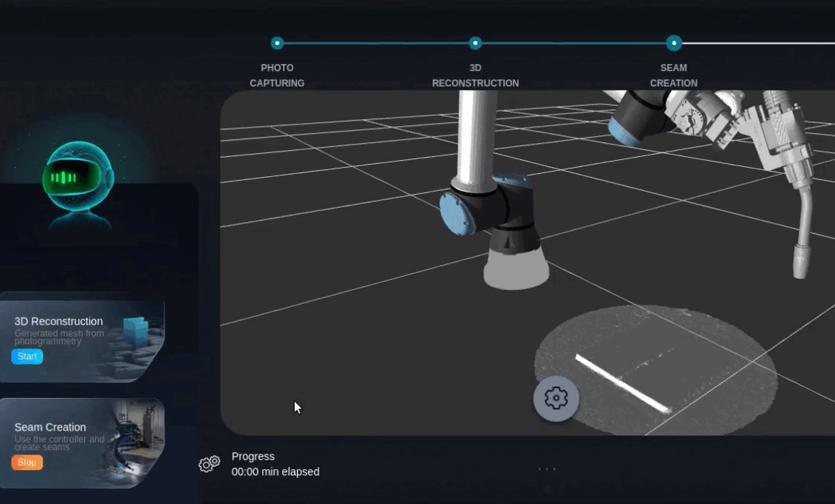Viewport: 835px width, 504px height.
Task: Toggle the 3D Reconstruction step checkpoint
Action: click(x=475, y=43)
